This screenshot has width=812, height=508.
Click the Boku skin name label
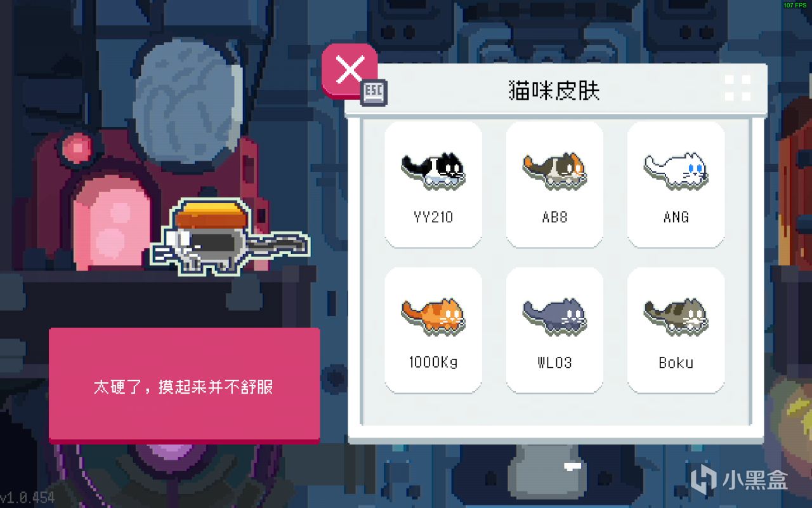click(x=676, y=363)
